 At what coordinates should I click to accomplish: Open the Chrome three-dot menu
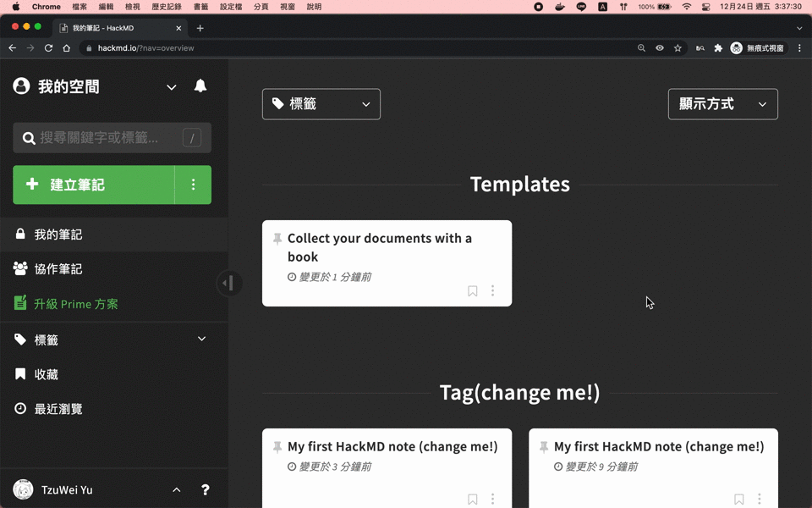(799, 47)
